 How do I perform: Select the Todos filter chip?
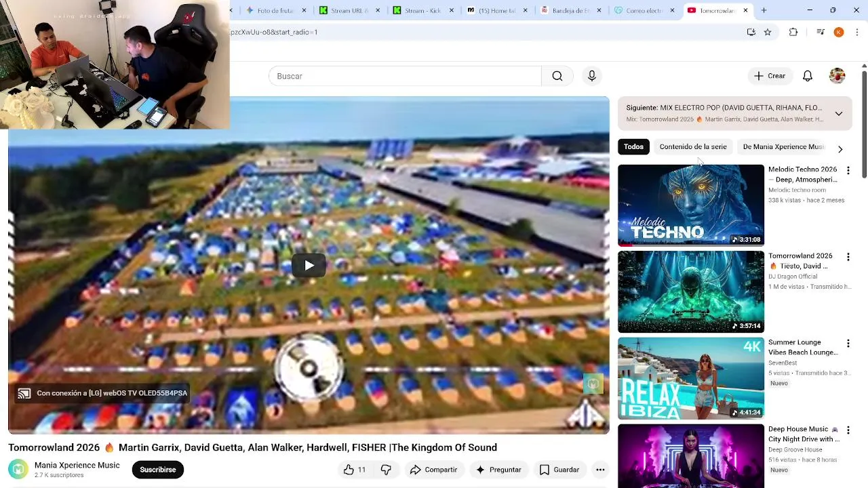(x=633, y=146)
